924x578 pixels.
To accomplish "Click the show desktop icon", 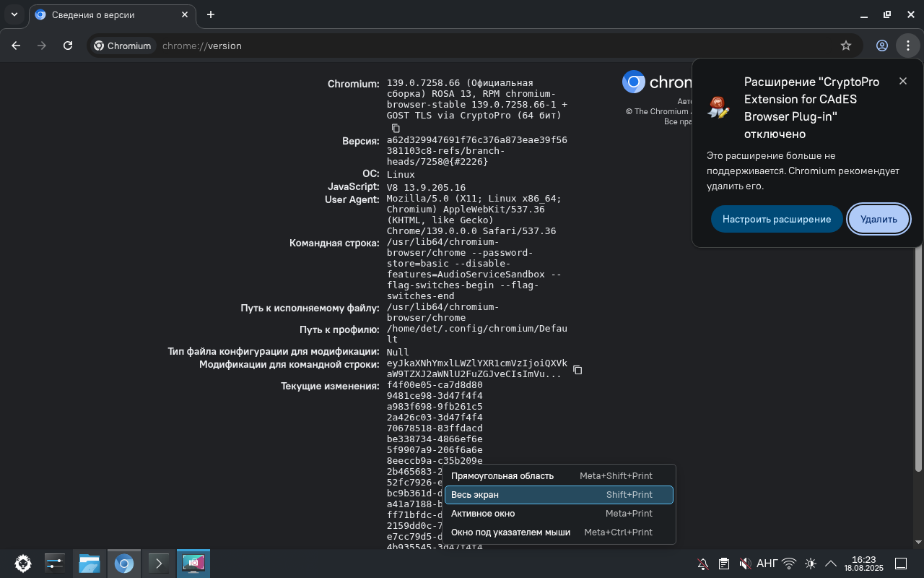I will pyautogui.click(x=901, y=564).
